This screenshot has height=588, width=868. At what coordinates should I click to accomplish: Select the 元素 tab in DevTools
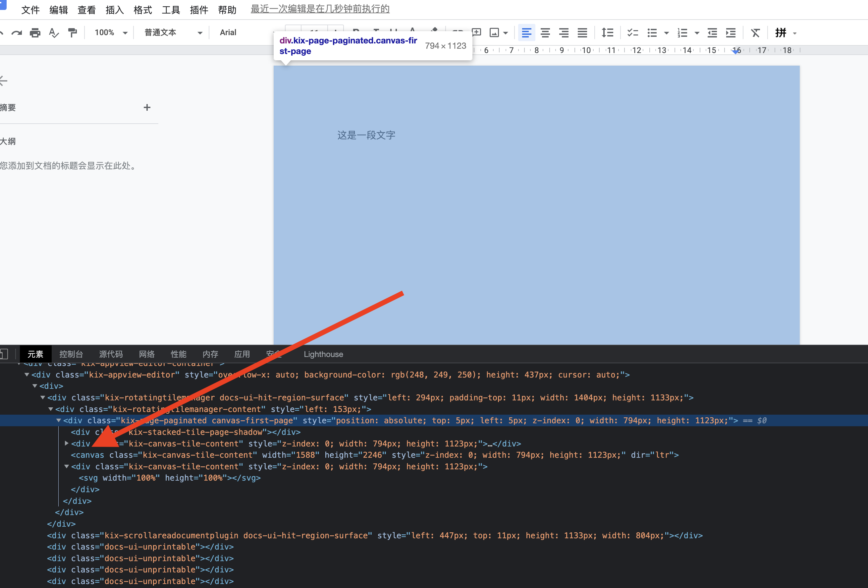point(35,353)
